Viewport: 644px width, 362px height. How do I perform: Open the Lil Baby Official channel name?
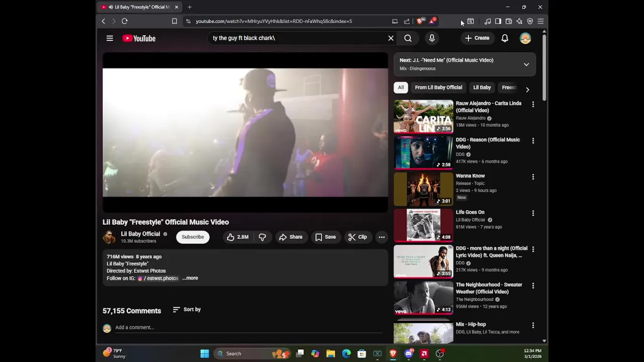click(x=140, y=234)
